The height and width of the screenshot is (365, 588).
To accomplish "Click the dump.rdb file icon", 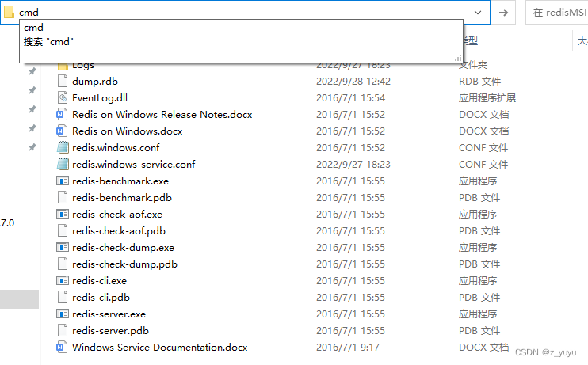I will 63,81.
